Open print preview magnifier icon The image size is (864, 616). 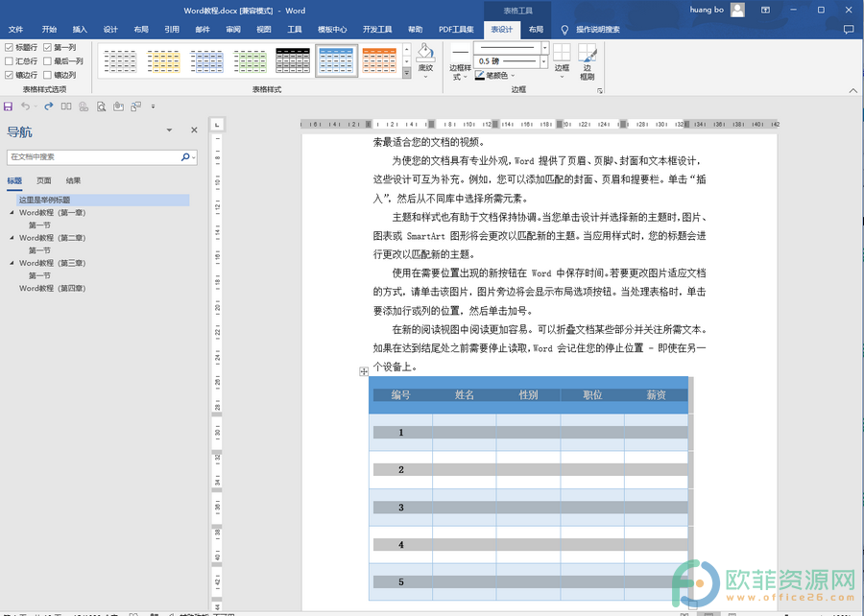[x=101, y=107]
